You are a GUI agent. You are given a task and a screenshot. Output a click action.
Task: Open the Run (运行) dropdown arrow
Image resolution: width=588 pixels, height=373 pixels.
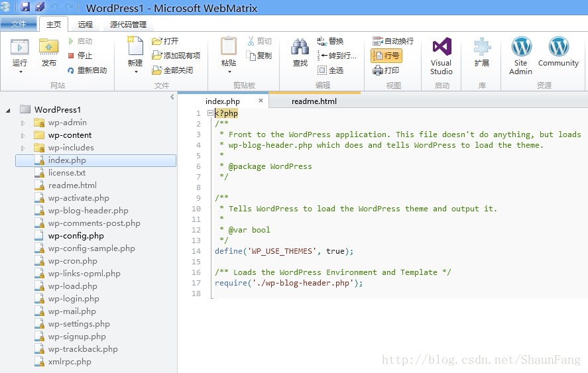21,72
